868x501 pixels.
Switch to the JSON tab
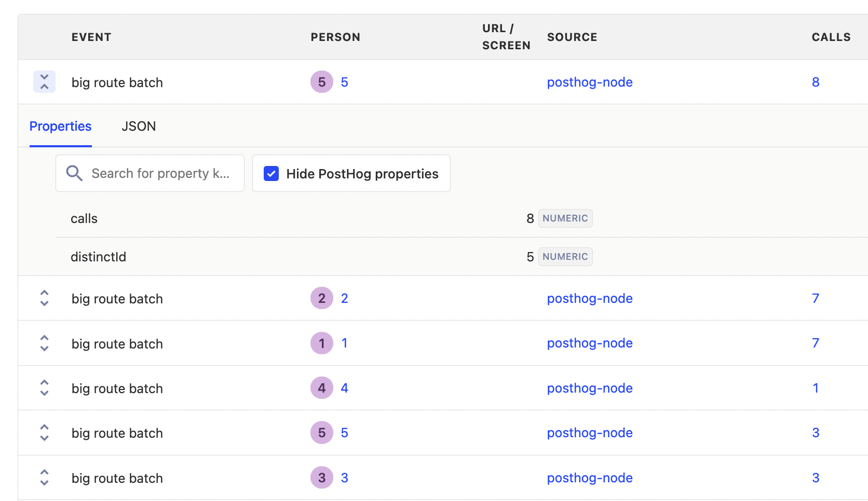coord(139,127)
